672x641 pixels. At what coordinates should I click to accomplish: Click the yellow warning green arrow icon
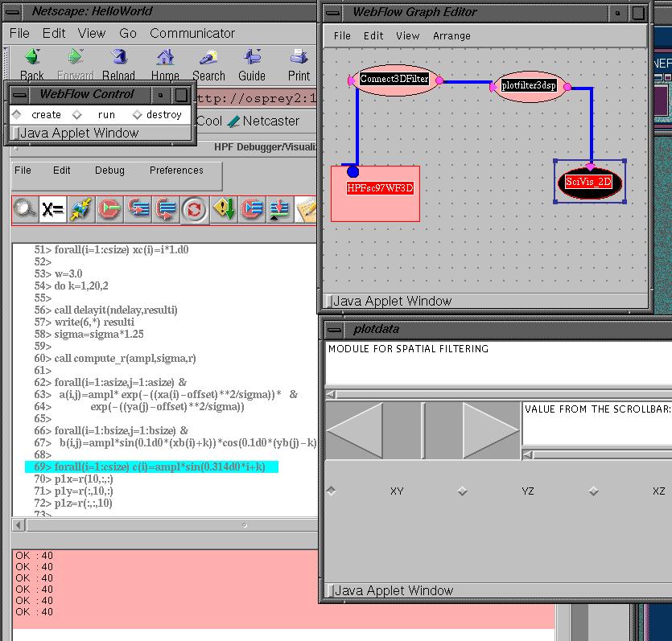[223, 209]
